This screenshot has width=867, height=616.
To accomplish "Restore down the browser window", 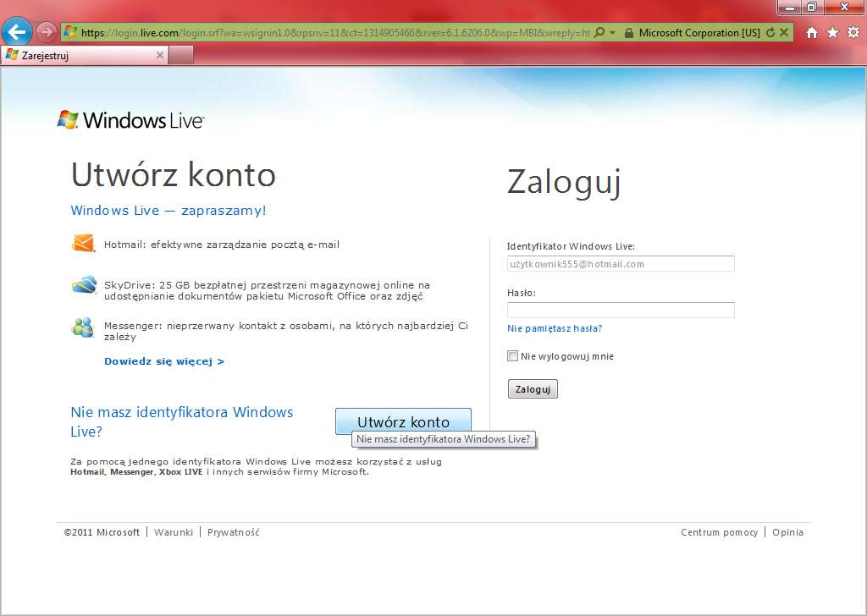I will [x=812, y=7].
